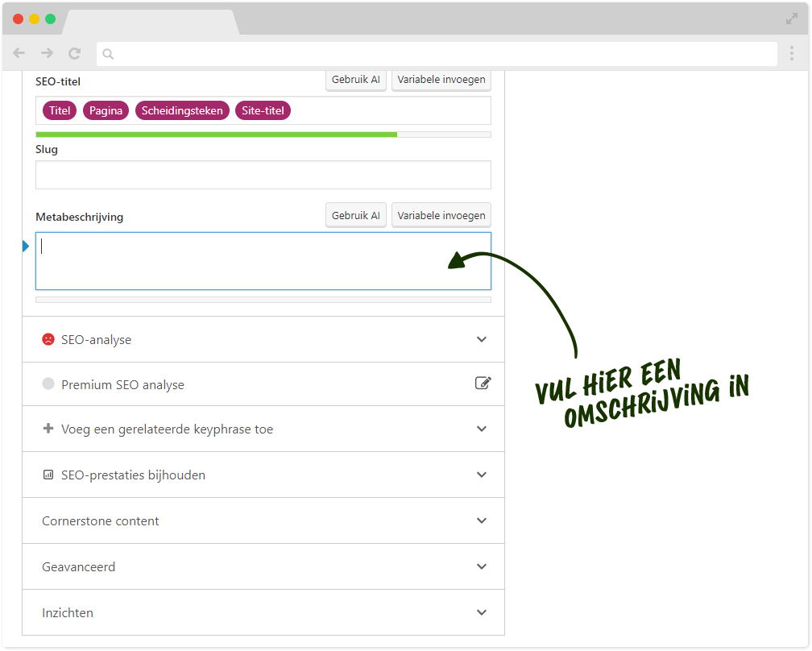Click the Premium SEO analyse label

122,385
